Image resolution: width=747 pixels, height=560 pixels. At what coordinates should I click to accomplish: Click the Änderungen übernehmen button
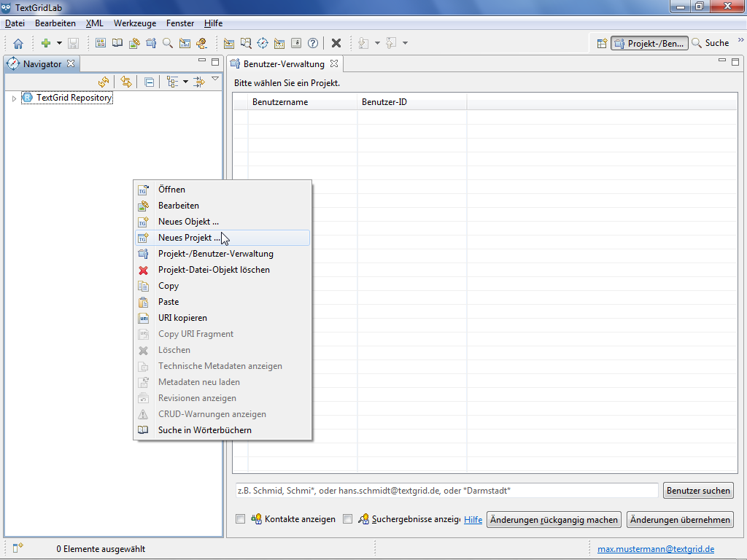pyautogui.click(x=680, y=520)
